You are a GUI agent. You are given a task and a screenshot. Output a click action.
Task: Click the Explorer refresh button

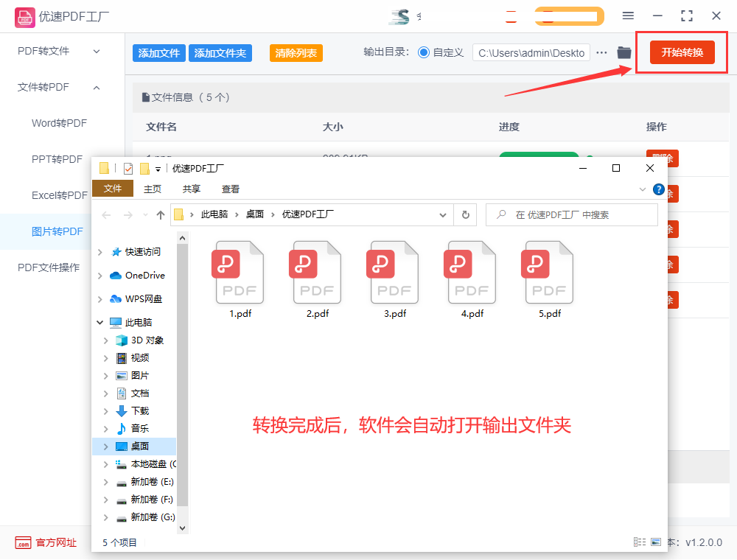coord(465,214)
